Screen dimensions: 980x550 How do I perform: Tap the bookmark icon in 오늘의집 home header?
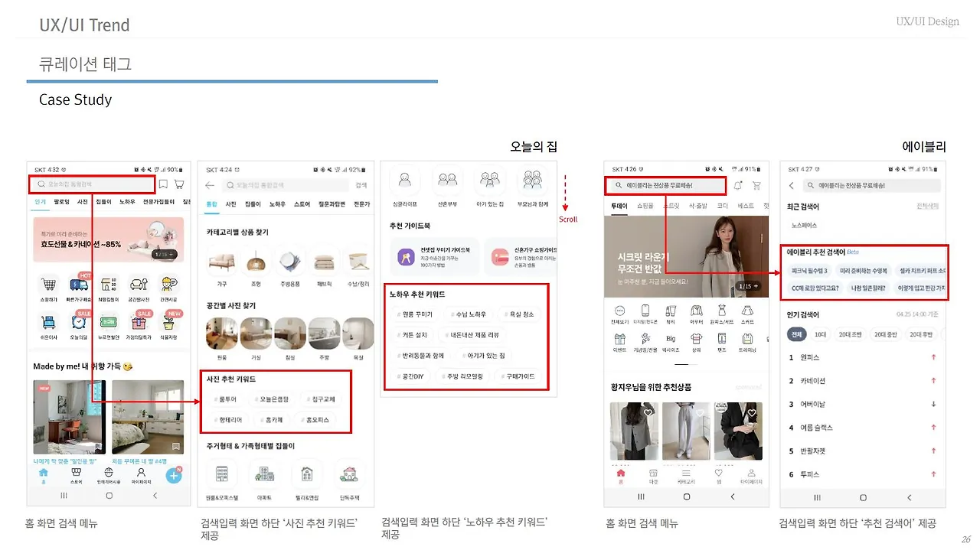click(x=163, y=184)
